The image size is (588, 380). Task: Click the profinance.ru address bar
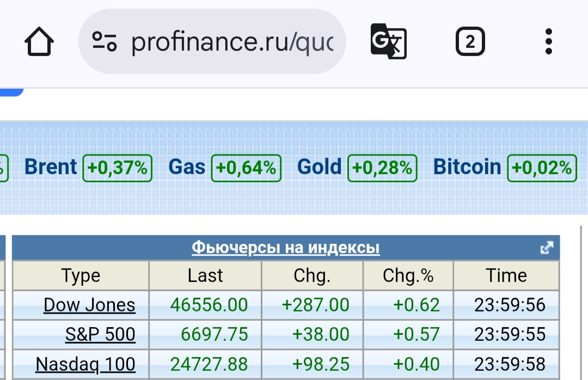click(x=231, y=42)
